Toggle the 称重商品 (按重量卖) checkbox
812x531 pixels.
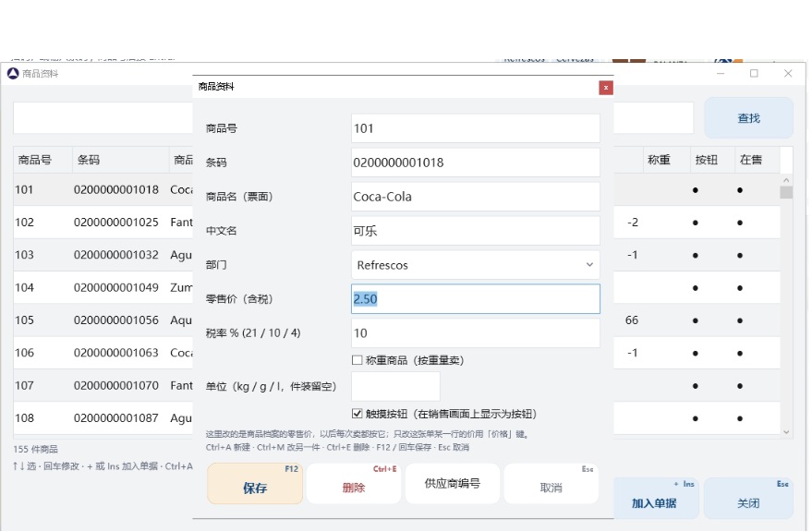coord(357,360)
